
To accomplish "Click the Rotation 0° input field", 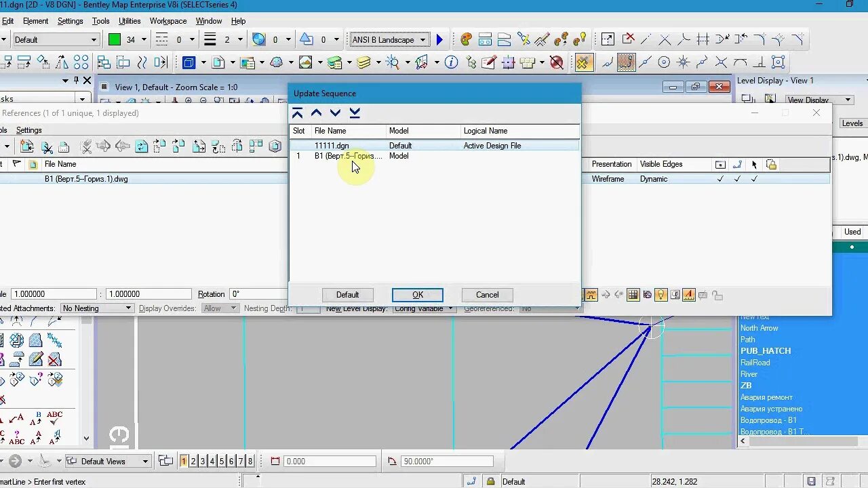I will [257, 294].
